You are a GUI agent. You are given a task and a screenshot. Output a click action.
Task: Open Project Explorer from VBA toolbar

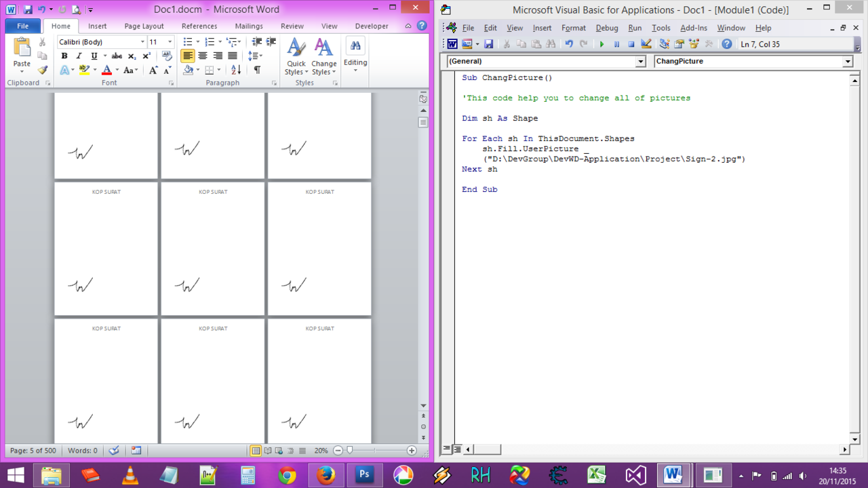coord(664,44)
